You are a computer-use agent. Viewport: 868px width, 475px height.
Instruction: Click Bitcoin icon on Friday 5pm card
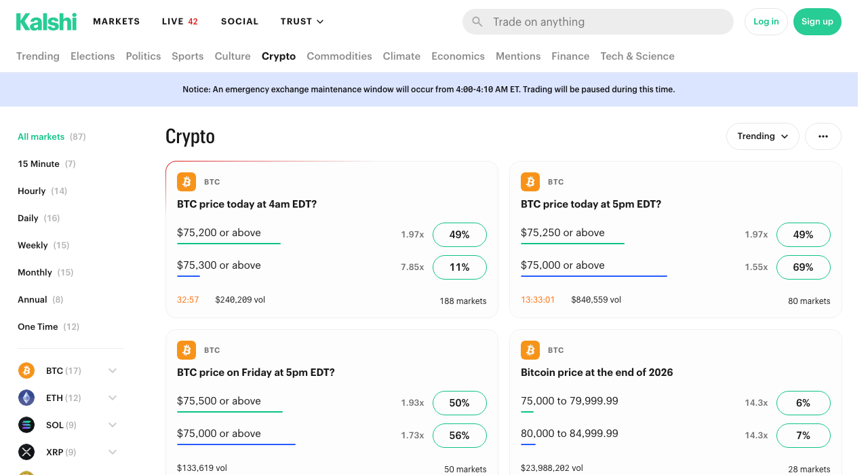pyautogui.click(x=186, y=350)
